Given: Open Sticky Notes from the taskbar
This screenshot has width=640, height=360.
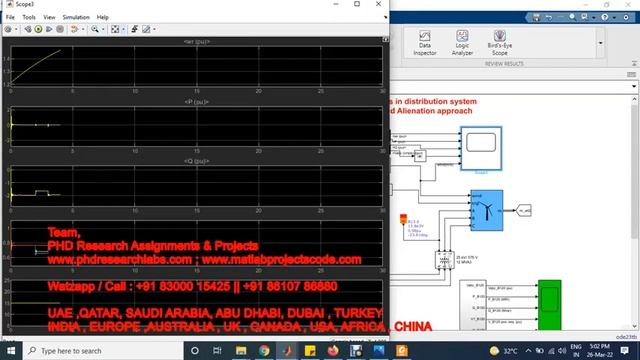Looking at the screenshot, I should pos(310,351).
